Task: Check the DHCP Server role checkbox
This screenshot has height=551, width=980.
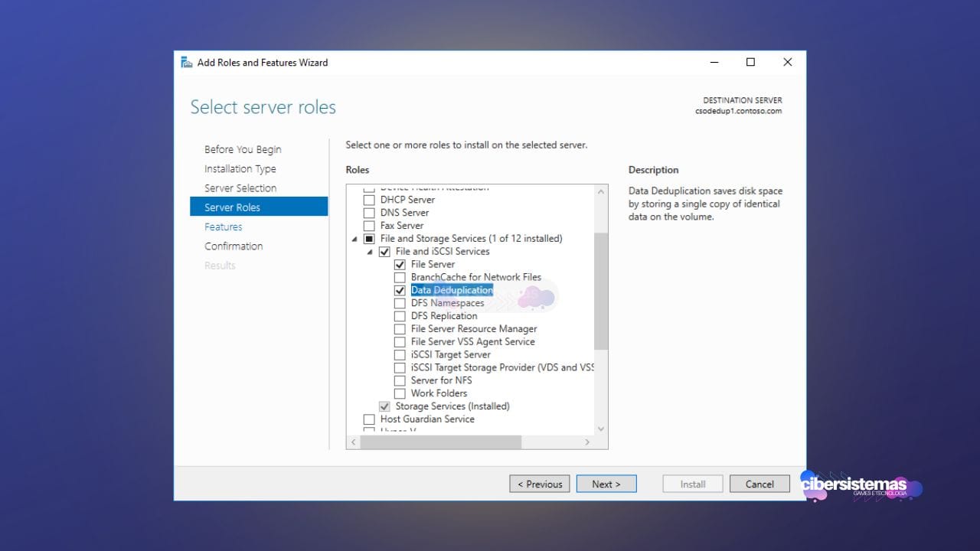Action: (x=369, y=200)
